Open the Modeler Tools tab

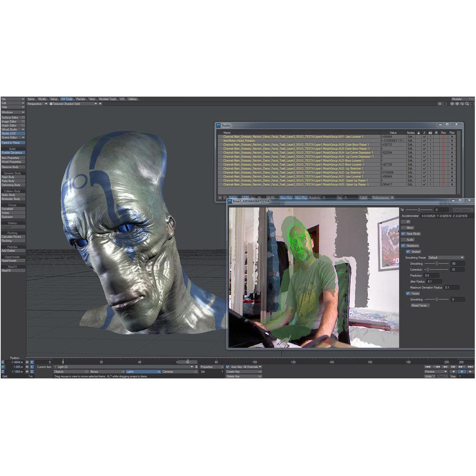[107, 99]
